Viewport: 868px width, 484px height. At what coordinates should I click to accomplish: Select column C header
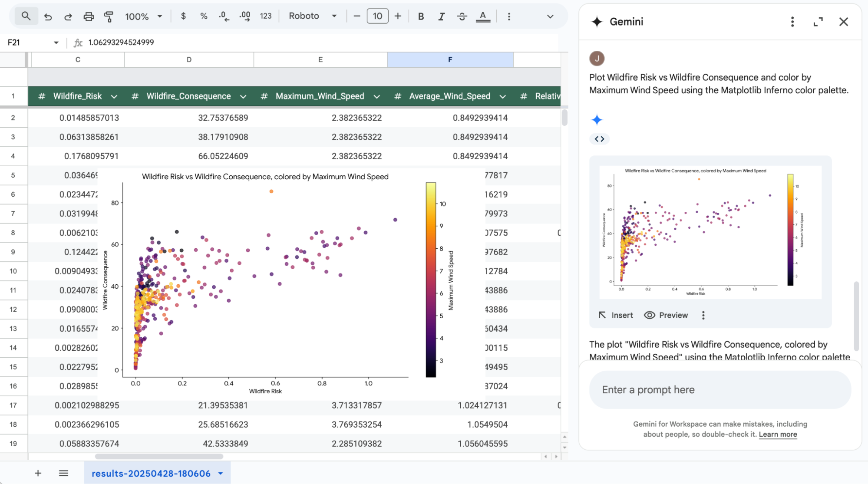pyautogui.click(x=78, y=59)
